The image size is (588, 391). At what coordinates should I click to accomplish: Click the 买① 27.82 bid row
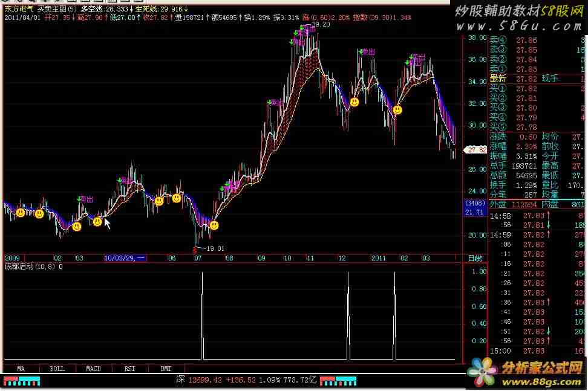pos(537,89)
